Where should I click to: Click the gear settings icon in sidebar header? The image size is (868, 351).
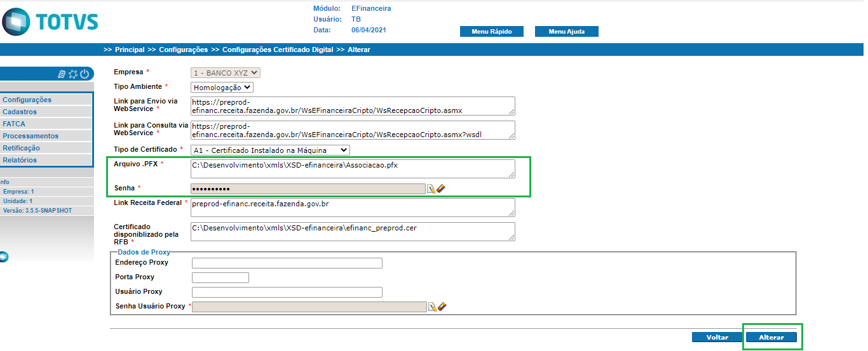pos(73,74)
